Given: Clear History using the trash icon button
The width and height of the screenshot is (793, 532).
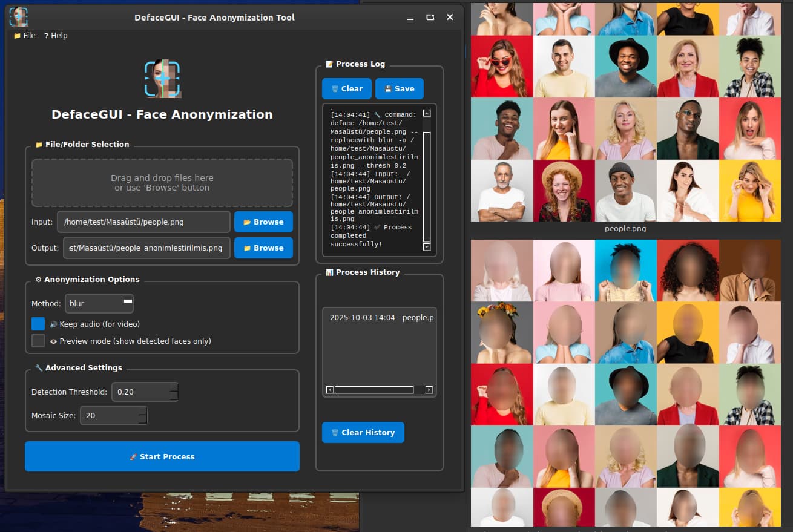Looking at the screenshot, I should pyautogui.click(x=363, y=433).
